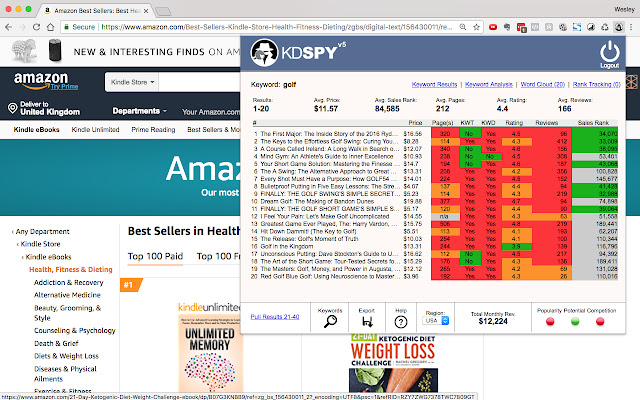Click the browser URL address field
The image size is (640, 400).
pyautogui.click(x=276, y=27)
